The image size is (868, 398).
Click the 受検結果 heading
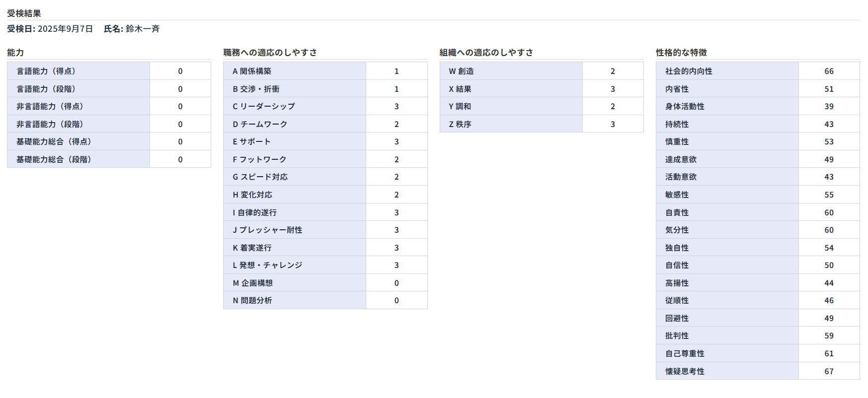24,13
